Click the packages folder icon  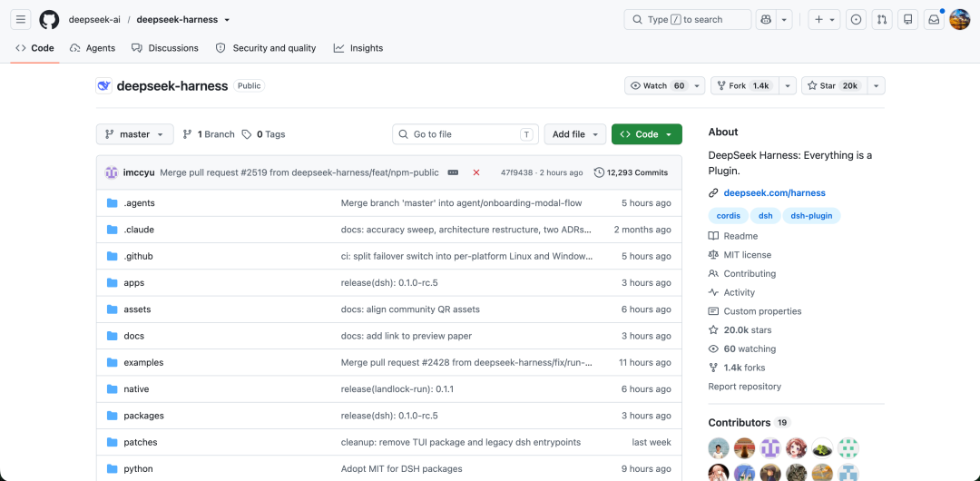pos(113,416)
